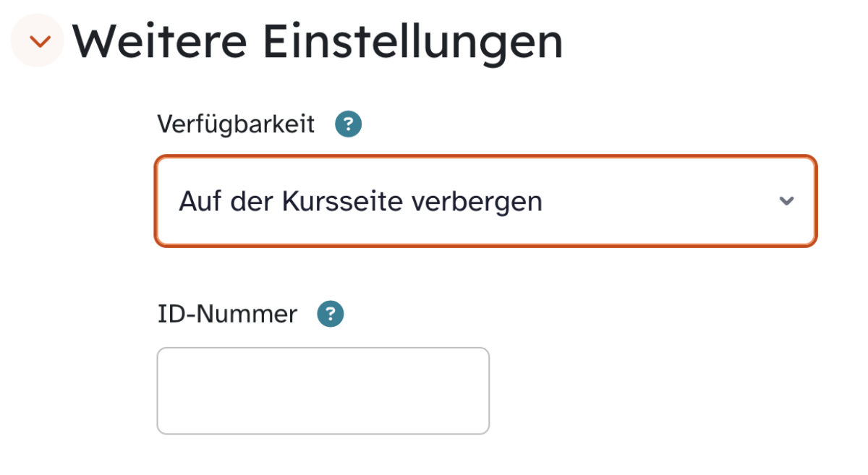The image size is (868, 475).
Task: Open the Verfügbarkeit dropdown
Action: coord(485,201)
